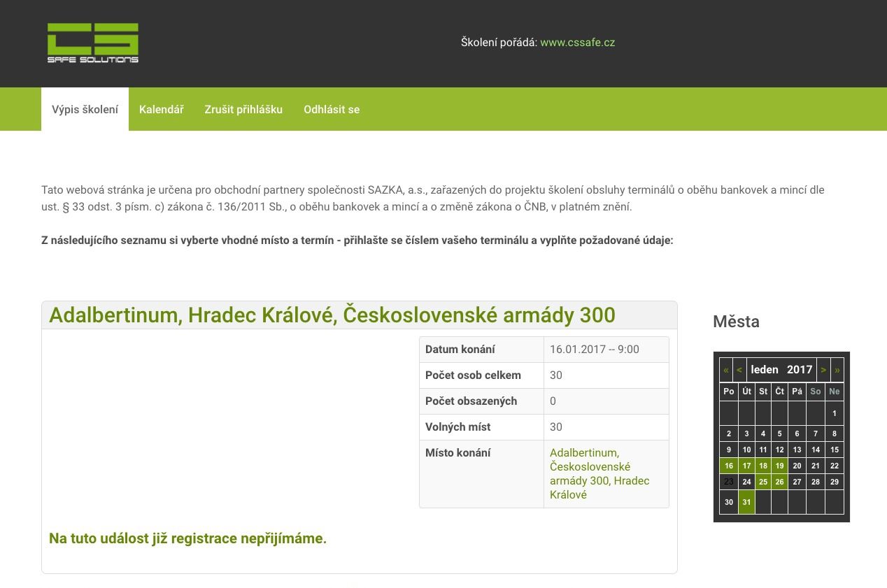Viewport: 887px width, 588px height.
Task: Click Odhlásit se to log out
Action: pos(332,110)
